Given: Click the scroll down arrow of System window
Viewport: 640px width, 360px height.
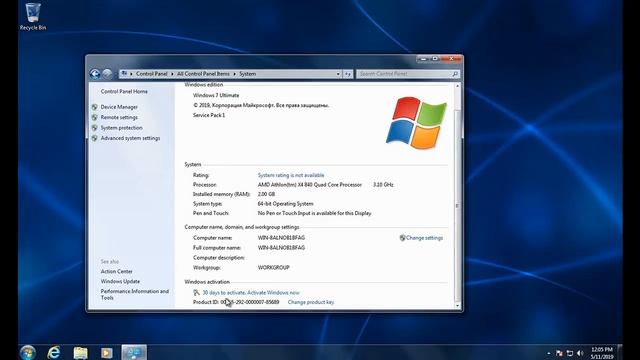Looking at the screenshot, I should point(457,306).
